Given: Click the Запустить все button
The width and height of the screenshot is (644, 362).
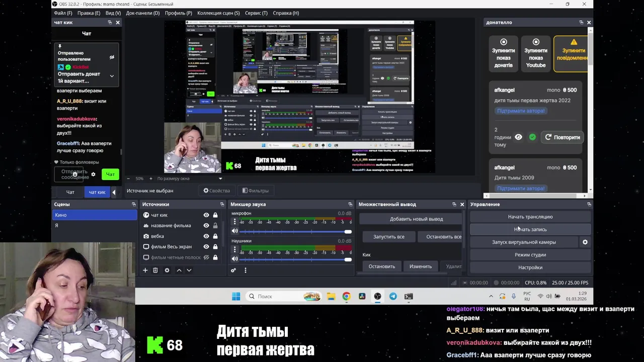Looking at the screenshot, I should point(389,236).
